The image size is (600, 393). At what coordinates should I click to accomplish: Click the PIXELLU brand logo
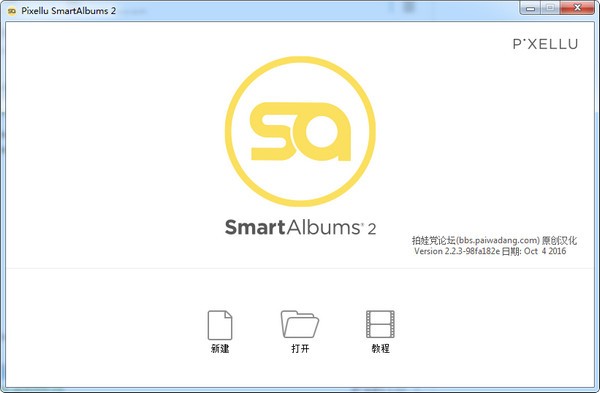point(545,44)
